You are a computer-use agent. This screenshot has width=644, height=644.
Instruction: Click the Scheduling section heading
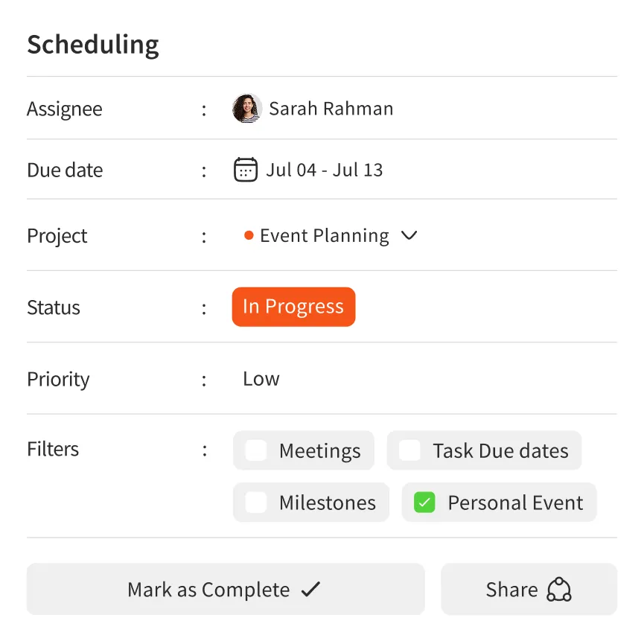pyautogui.click(x=92, y=45)
